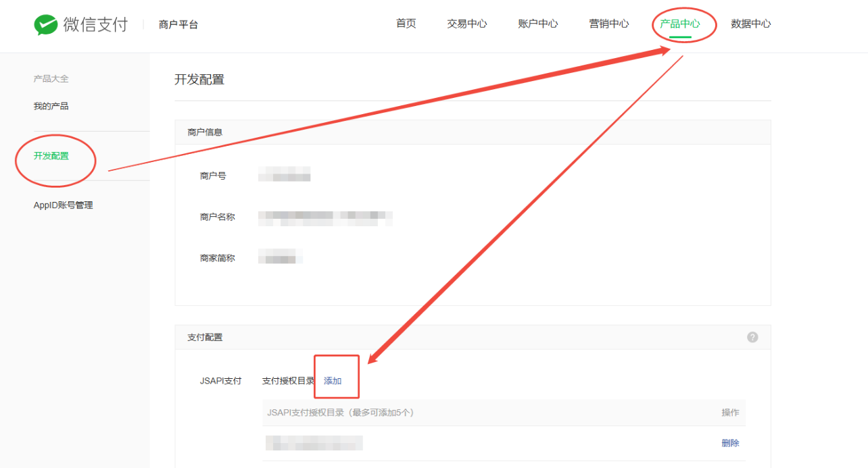Viewport: 868px width, 468px height.
Task: Select the blurred JSAPI directory entry
Action: click(x=314, y=443)
